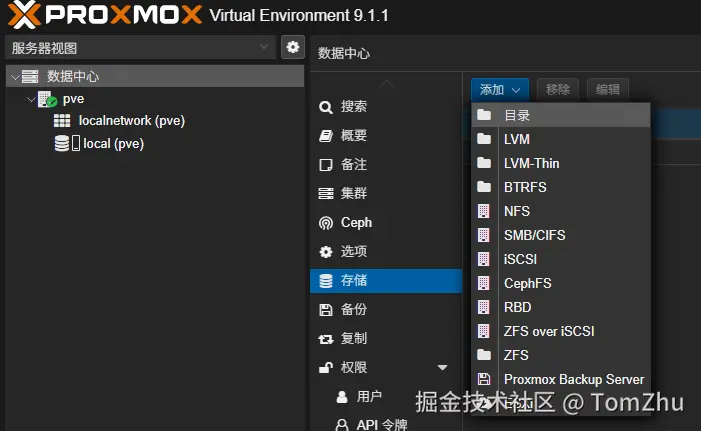Choose CephFS storage type
701x431 pixels.
tap(561, 283)
